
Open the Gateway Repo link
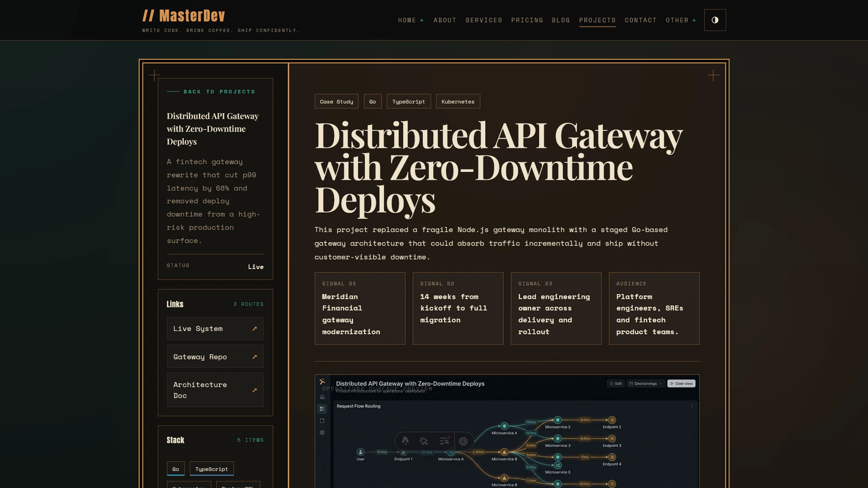pos(215,357)
